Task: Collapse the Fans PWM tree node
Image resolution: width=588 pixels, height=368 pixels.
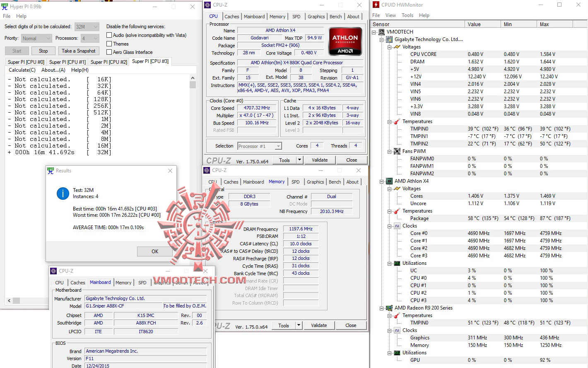Action: click(x=389, y=151)
